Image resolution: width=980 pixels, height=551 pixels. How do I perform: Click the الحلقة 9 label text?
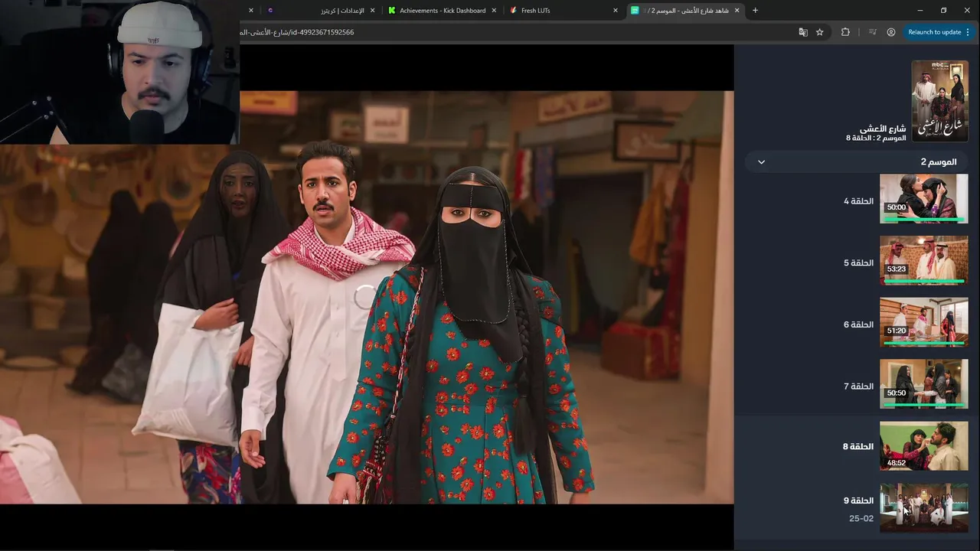click(x=858, y=500)
